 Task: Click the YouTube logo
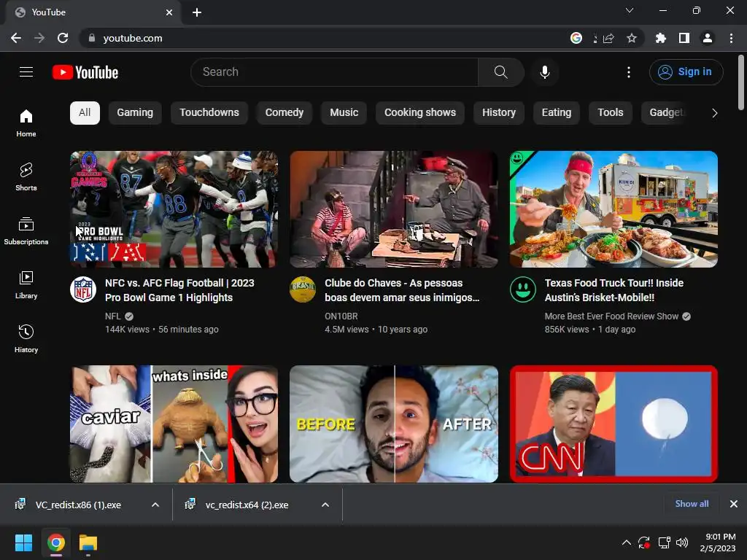coord(85,72)
